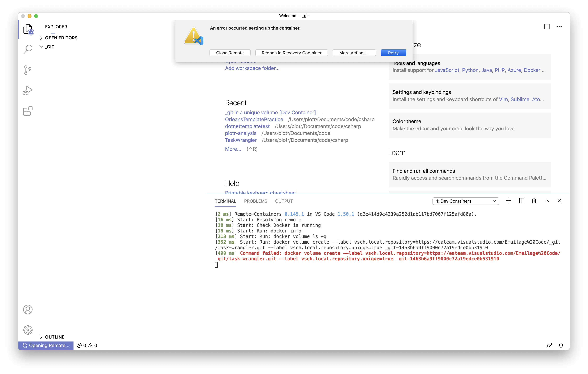Open notifications via bell icon
The image size is (588, 374).
tap(561, 345)
